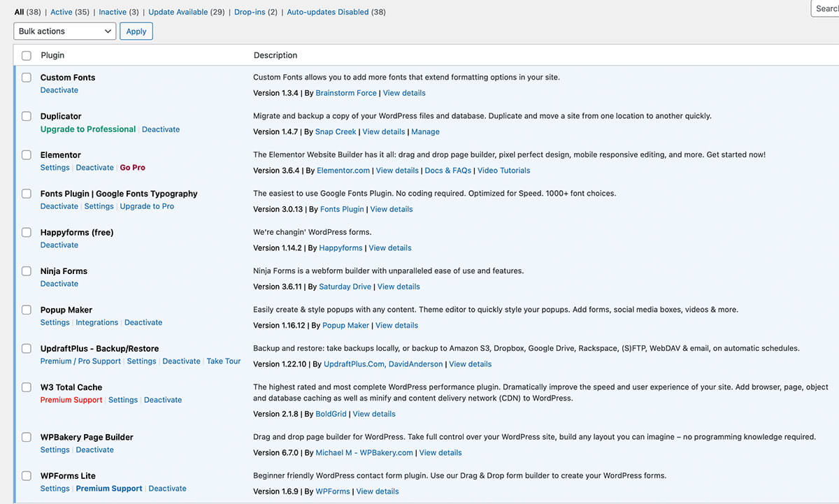This screenshot has height=504, width=839.
Task: Open W3 Total Cache Settings
Action: coord(123,400)
